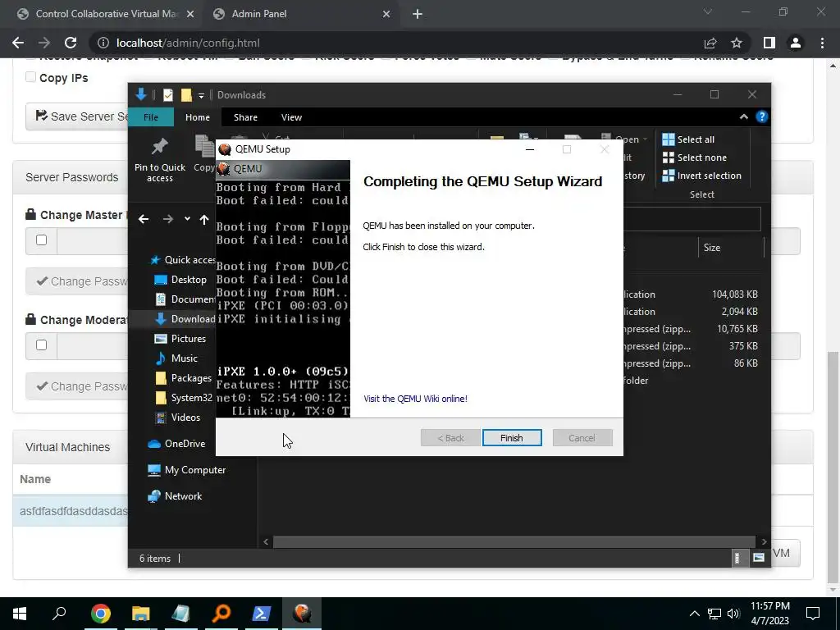Open Pictures in the navigation pane
Image resolution: width=840 pixels, height=630 pixels.
tap(180, 339)
